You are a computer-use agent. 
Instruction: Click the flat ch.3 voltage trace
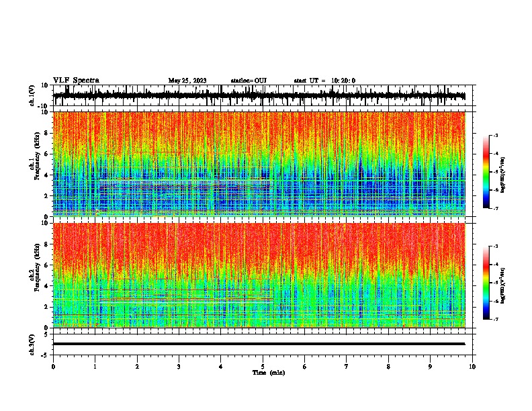259,344
